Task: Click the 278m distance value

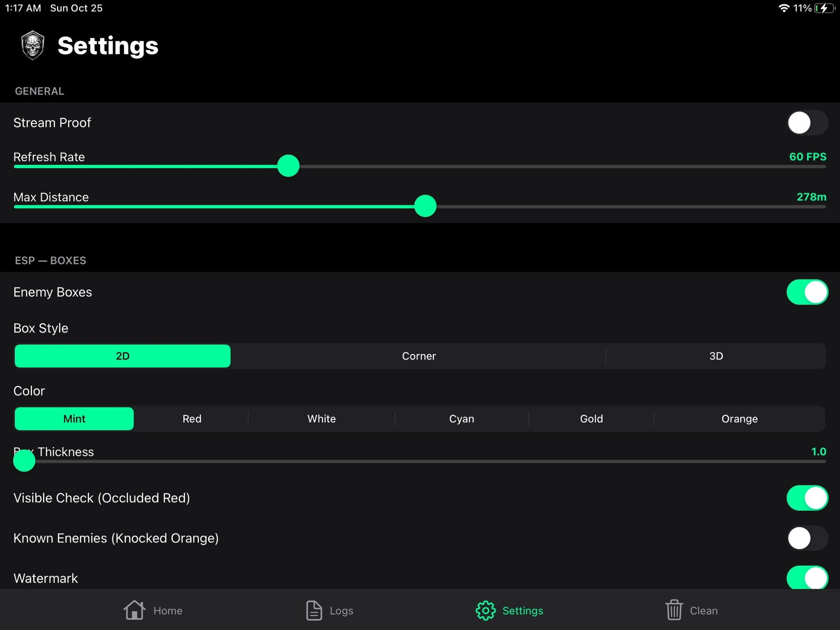Action: click(811, 197)
